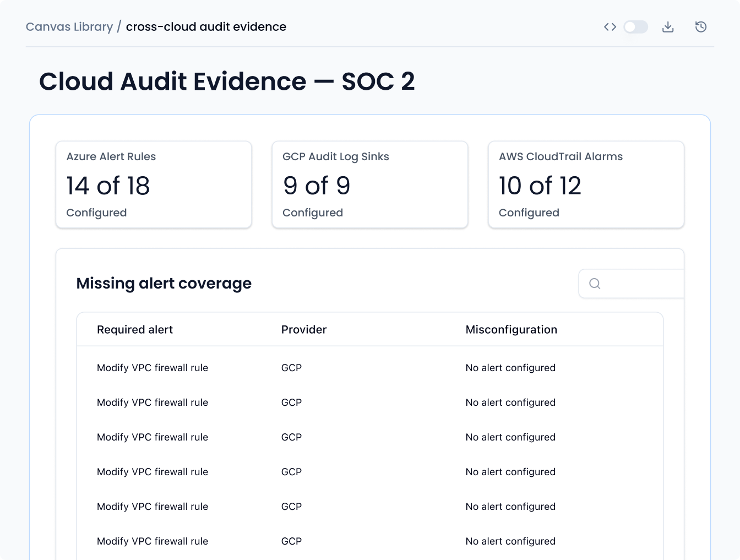Open the AWS CloudTrail Alarms card

click(x=585, y=184)
